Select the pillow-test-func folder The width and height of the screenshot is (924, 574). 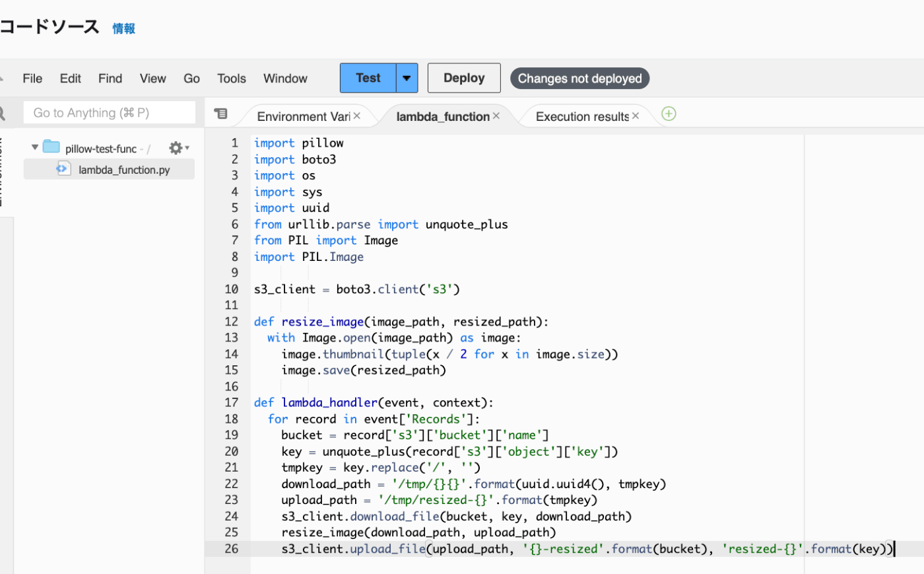tap(101, 149)
